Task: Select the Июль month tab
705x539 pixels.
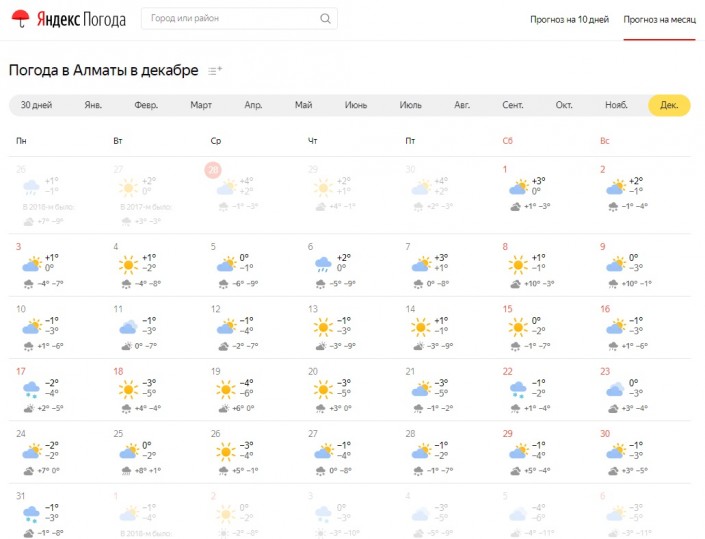Action: tap(410, 105)
